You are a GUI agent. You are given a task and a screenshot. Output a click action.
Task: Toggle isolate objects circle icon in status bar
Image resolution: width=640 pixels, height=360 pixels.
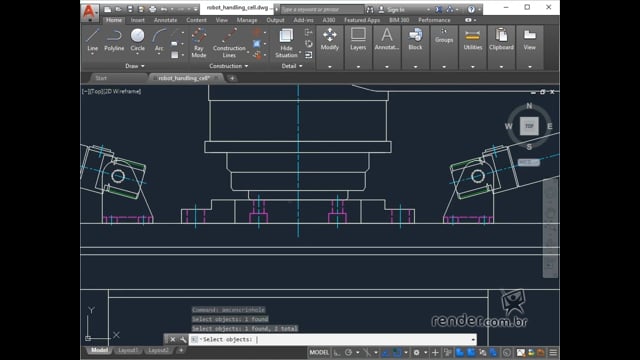tap(507, 352)
